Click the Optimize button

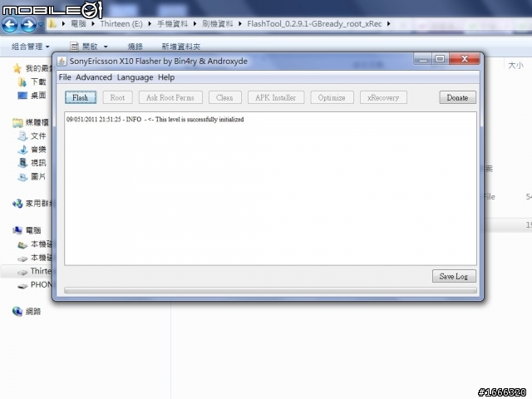click(x=332, y=98)
